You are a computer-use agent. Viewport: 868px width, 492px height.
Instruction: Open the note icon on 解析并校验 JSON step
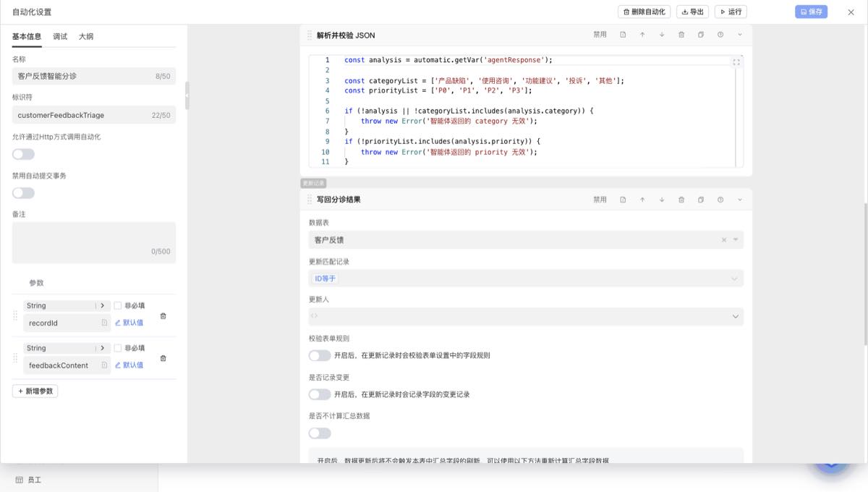(623, 35)
